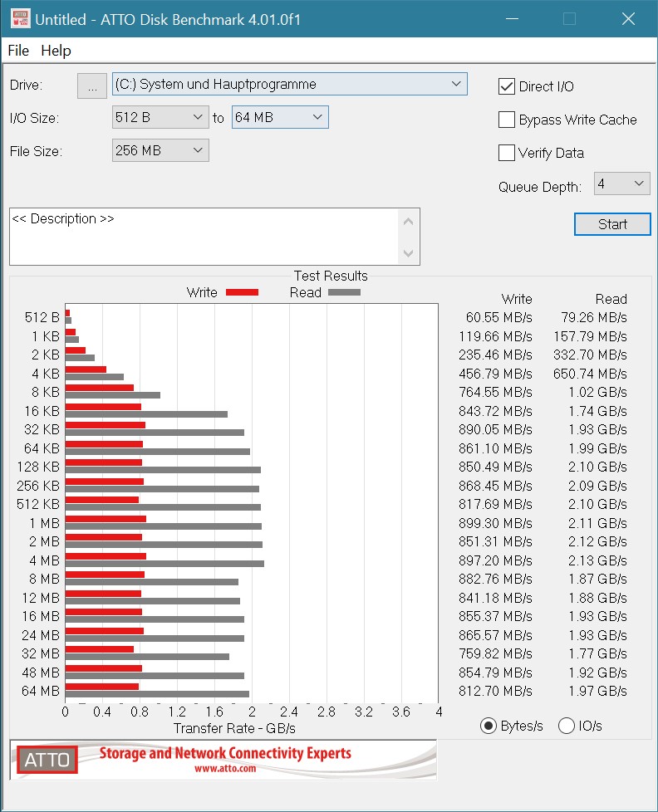The width and height of the screenshot is (658, 812).
Task: Open the www.atto.com link in banner
Action: 225,769
